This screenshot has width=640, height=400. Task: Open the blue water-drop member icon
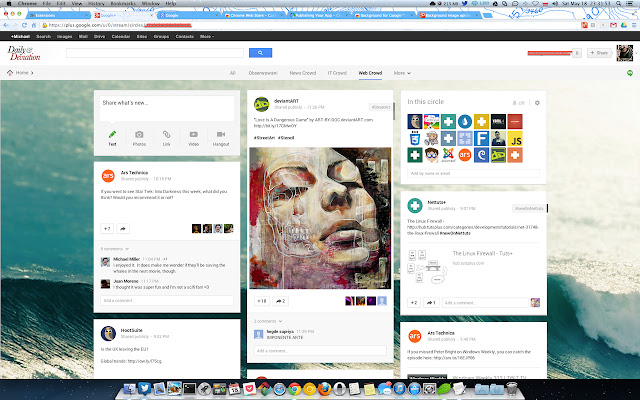click(465, 122)
